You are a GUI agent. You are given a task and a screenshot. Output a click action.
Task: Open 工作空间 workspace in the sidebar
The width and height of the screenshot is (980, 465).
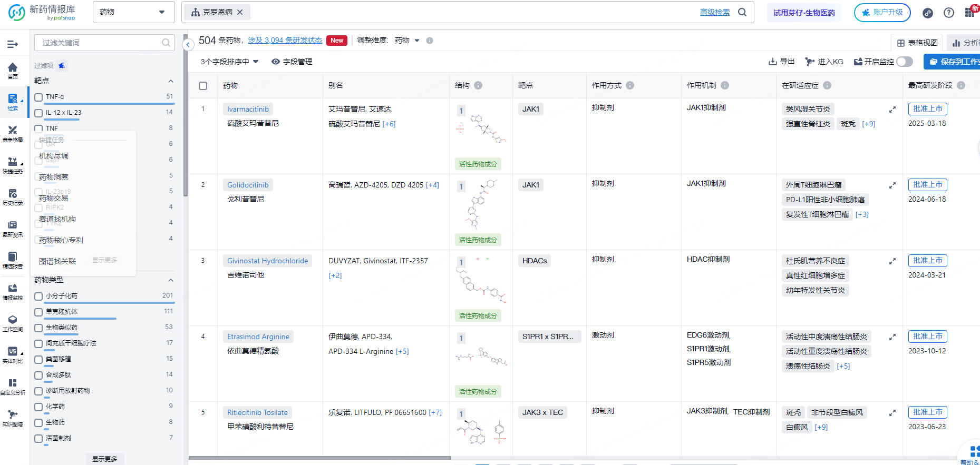pyautogui.click(x=13, y=323)
